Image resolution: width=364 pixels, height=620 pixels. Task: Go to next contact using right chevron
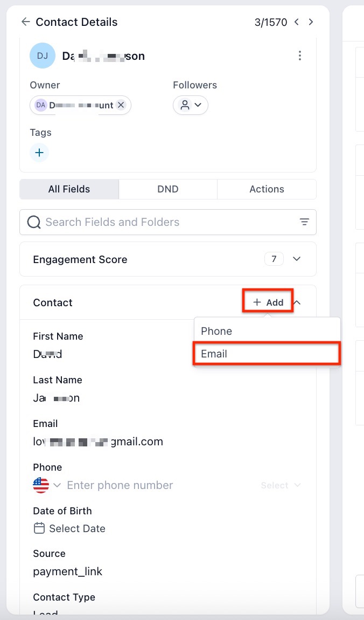click(311, 22)
